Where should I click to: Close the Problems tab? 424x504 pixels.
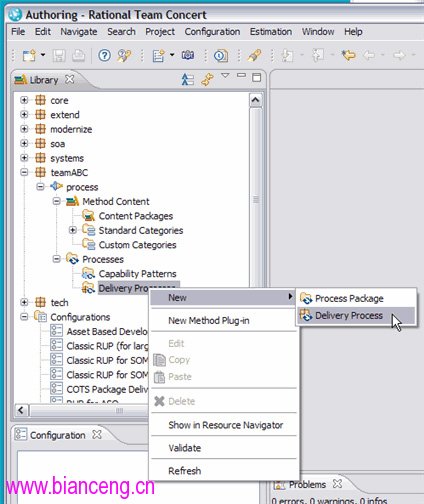pyautogui.click(x=338, y=483)
